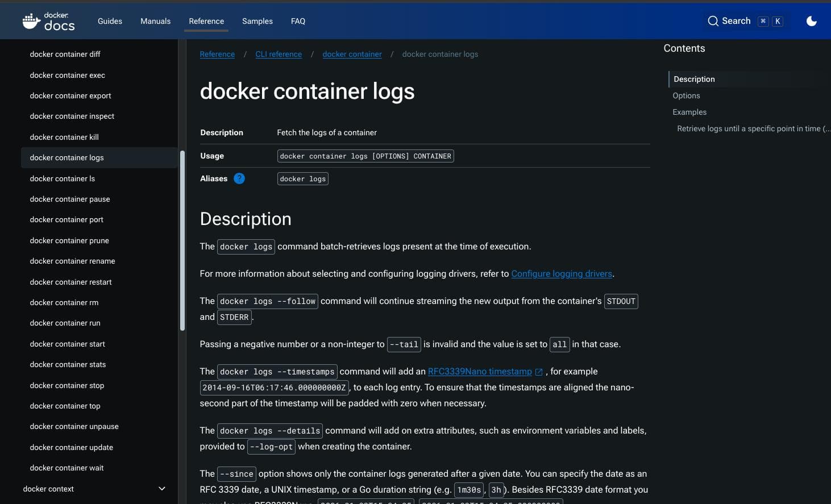Screen dimensions: 831x504
Task: Click the '--tail' code label
Action: point(404,344)
